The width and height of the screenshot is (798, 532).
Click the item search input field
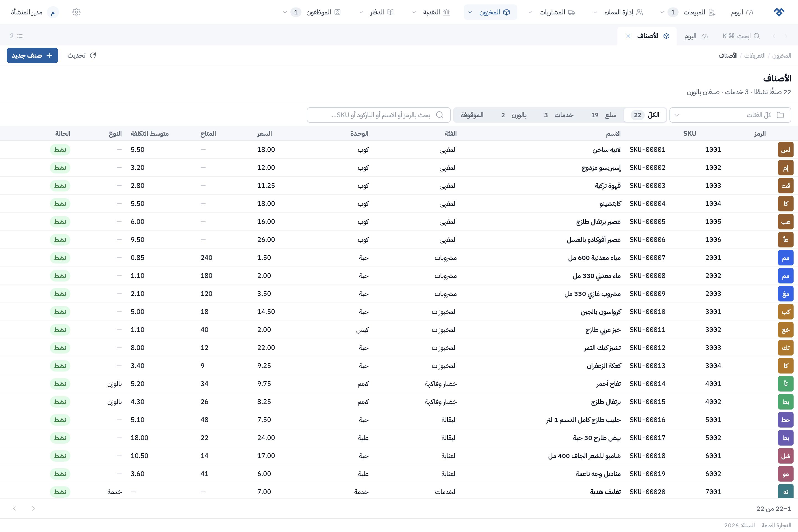379,115
